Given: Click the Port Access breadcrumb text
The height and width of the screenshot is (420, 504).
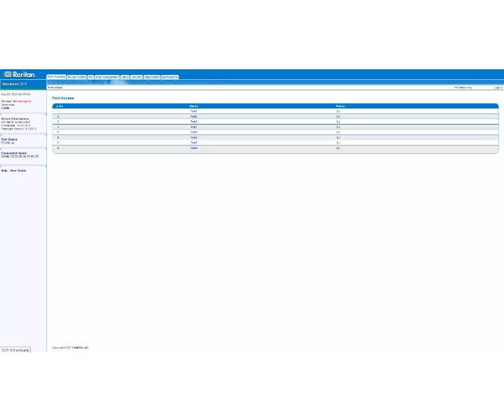Looking at the screenshot, I should tap(55, 87).
